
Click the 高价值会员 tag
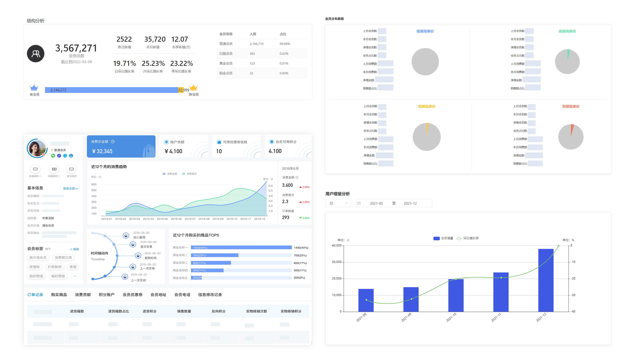(38, 257)
